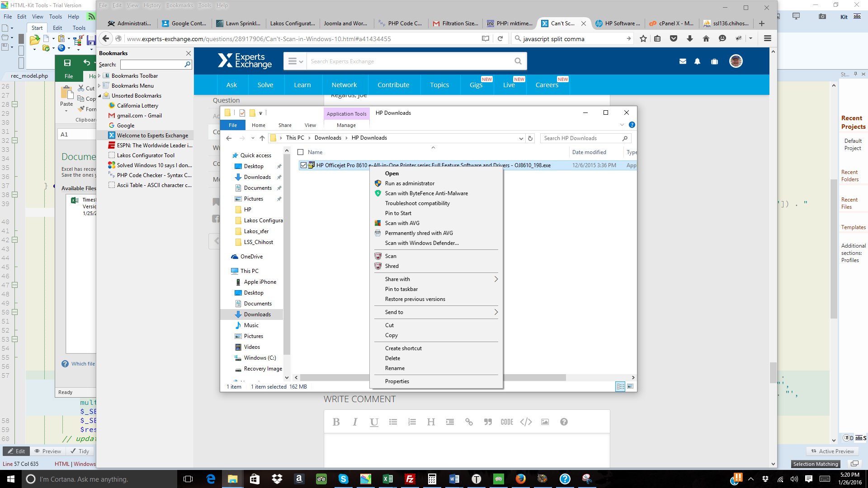This screenshot has height=488, width=868.
Task: Click the Bold icon in comment editor
Action: pos(336,422)
